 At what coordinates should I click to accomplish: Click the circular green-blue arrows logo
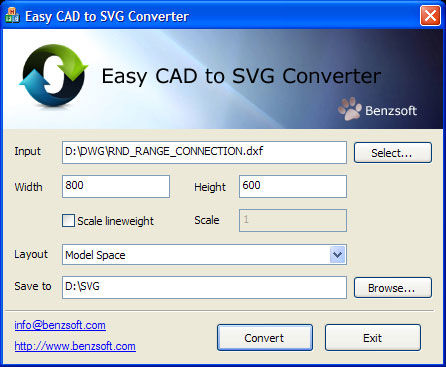tap(53, 75)
